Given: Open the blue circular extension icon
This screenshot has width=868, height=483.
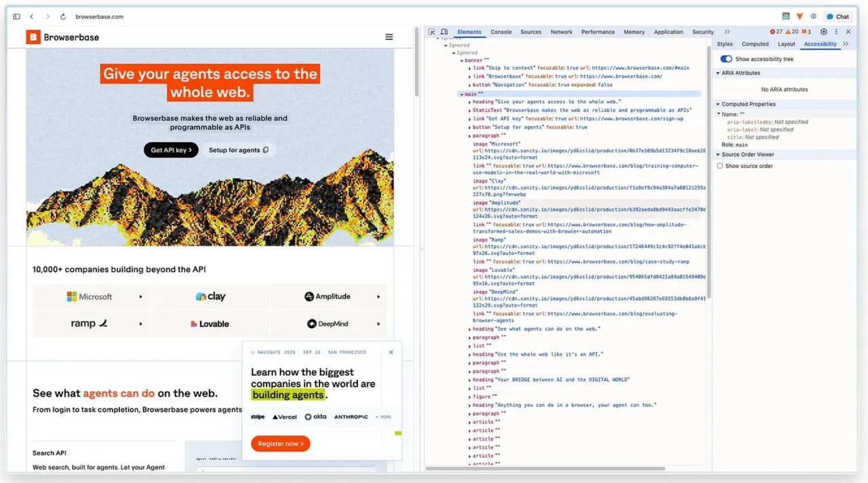Looking at the screenshot, I should 813,16.
